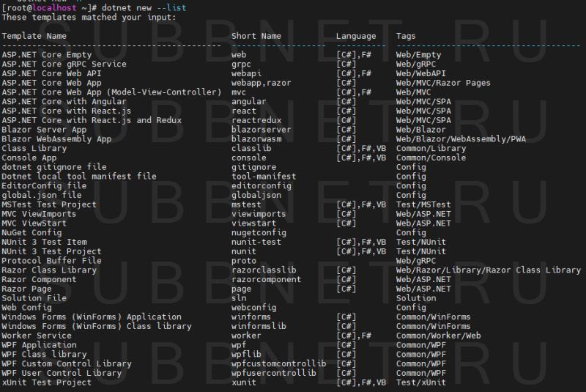The image size is (586, 392).
Task: Click the 'Tags' column header
Action: (406, 35)
